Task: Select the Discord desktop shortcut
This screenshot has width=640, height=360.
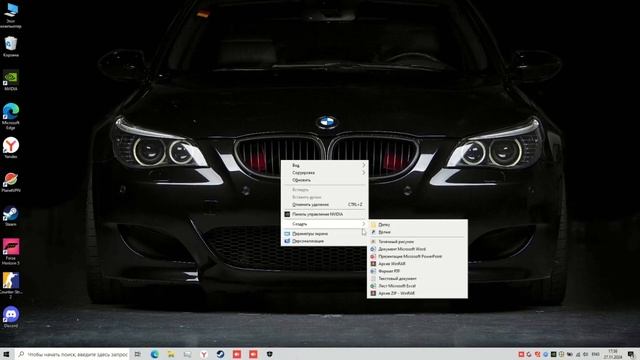Action: click(11, 317)
